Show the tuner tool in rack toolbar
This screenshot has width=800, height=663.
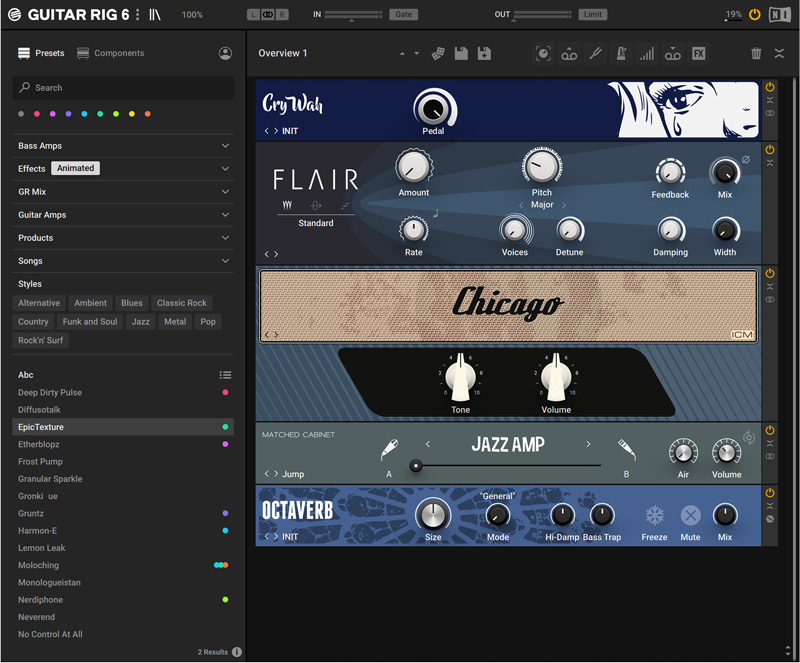[x=595, y=53]
